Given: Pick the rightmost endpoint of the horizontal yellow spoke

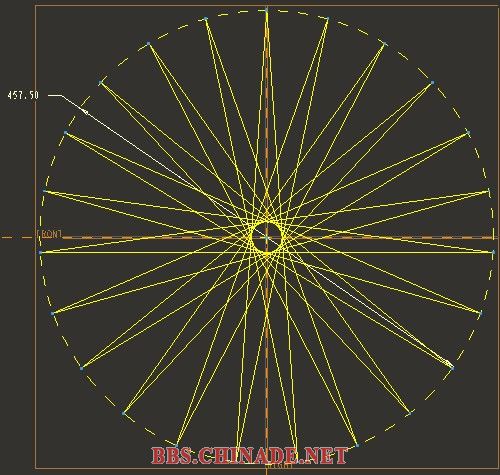Looking at the screenshot, I should 493,252.
